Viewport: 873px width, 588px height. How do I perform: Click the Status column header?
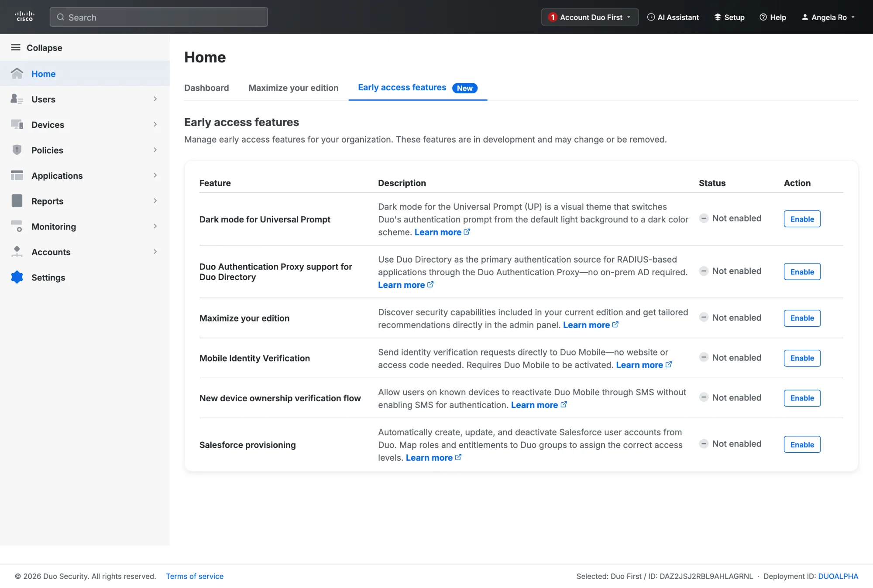(712, 183)
